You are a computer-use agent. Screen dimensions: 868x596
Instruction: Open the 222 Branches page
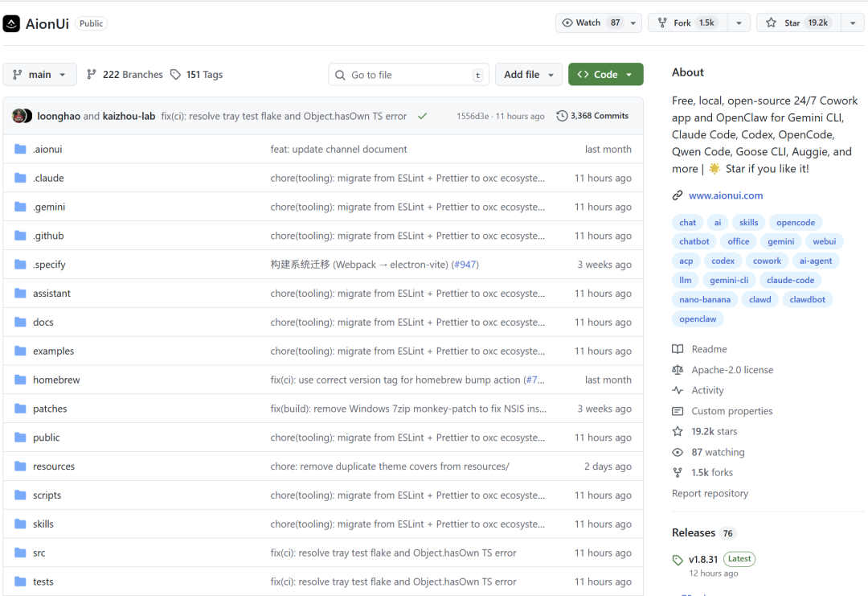click(x=125, y=75)
